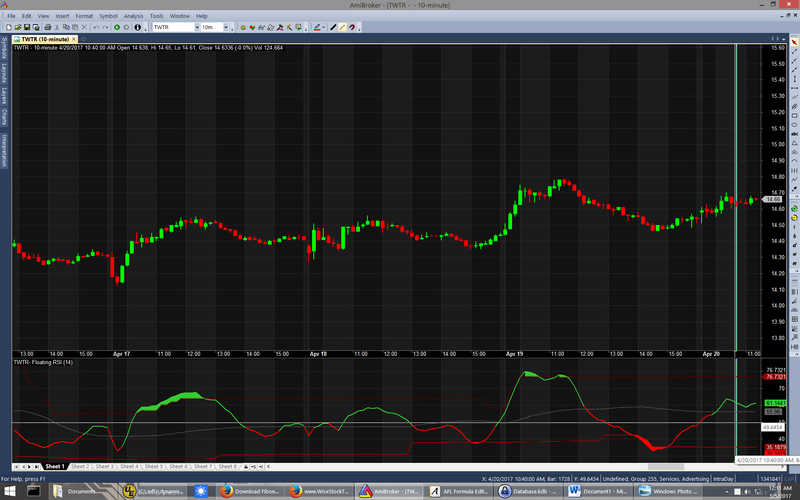This screenshot has width=800, height=500.
Task: Open Windows Start menu
Action: pos(10,491)
